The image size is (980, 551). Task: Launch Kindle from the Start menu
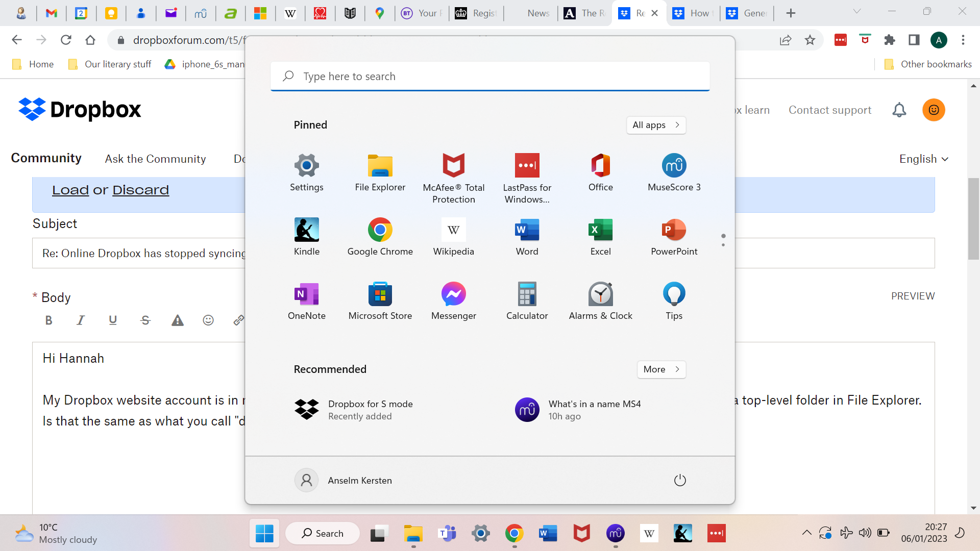[307, 237]
